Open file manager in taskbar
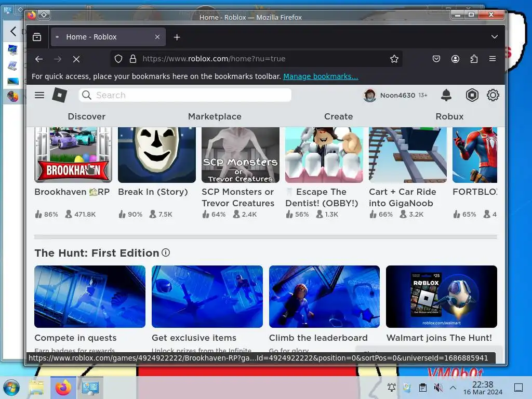The width and height of the screenshot is (532, 399). click(x=37, y=388)
